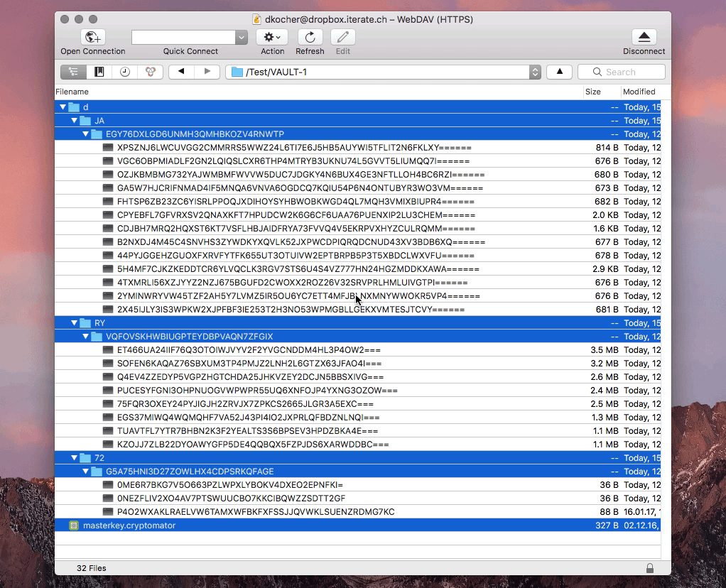726x588 pixels.
Task: Collapse the 'd' folder
Action: point(63,107)
